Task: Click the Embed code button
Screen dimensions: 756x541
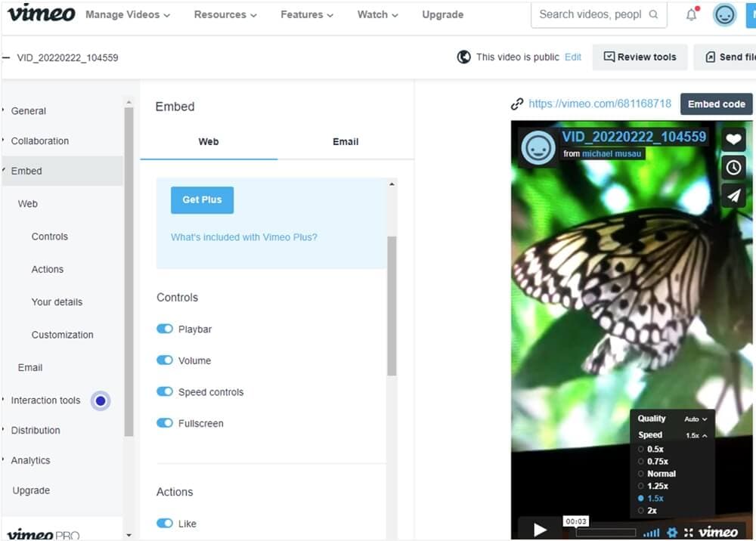Action: coord(717,104)
